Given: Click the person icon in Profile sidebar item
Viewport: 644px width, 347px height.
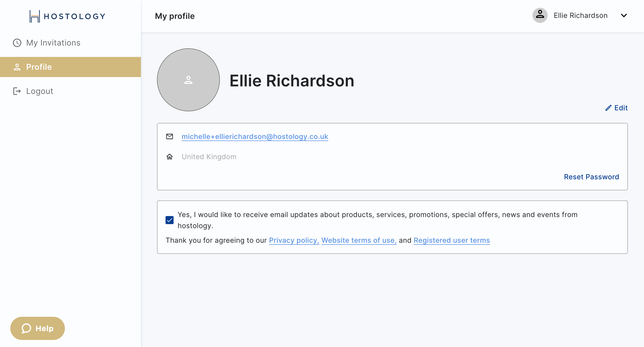Looking at the screenshot, I should tap(17, 67).
